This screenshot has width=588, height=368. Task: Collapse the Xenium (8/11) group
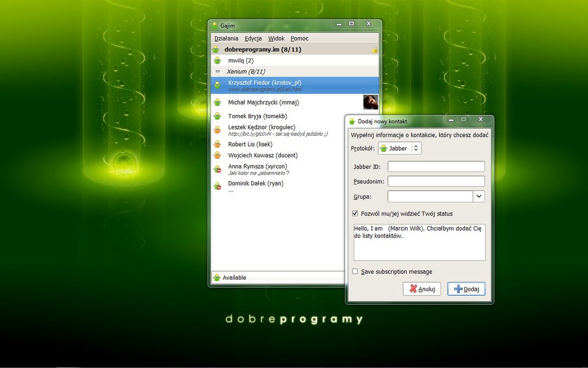pos(218,72)
